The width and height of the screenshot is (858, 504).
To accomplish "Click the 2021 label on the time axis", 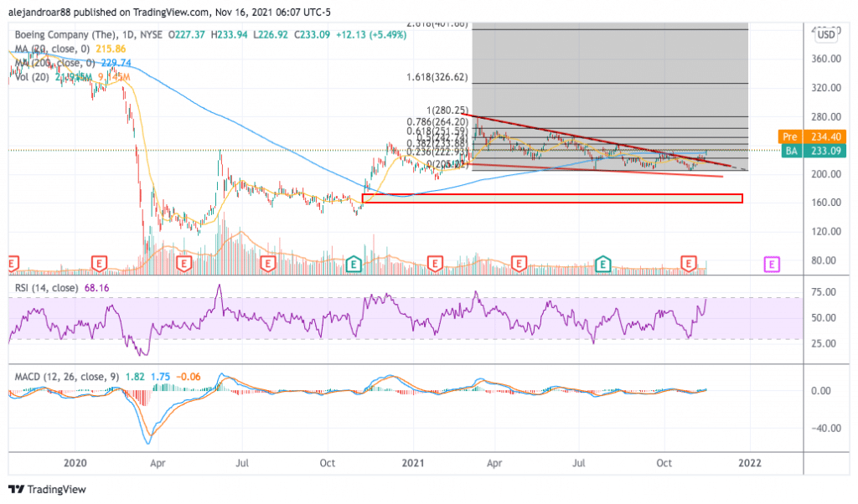I will 412,463.
